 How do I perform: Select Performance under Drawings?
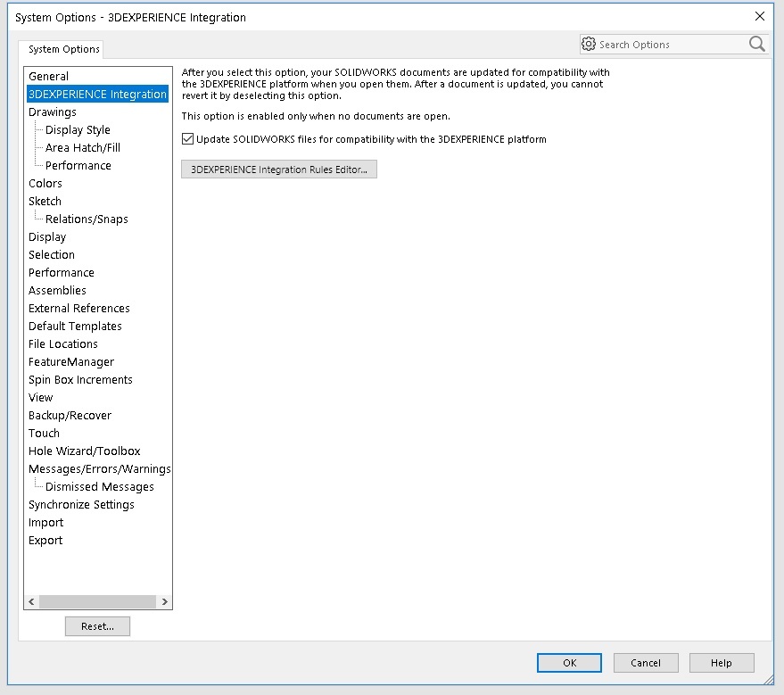78,166
